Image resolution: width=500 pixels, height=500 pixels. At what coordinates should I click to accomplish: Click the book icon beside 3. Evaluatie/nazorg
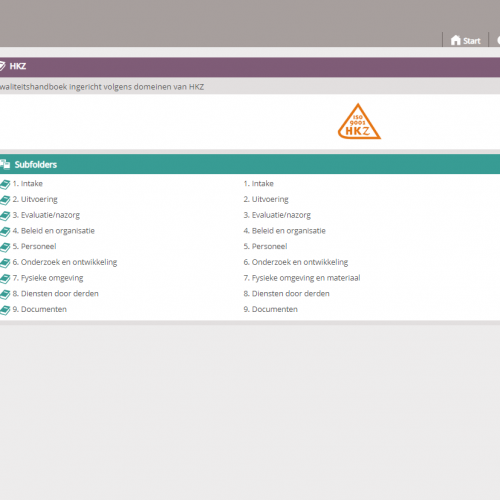coord(5,215)
